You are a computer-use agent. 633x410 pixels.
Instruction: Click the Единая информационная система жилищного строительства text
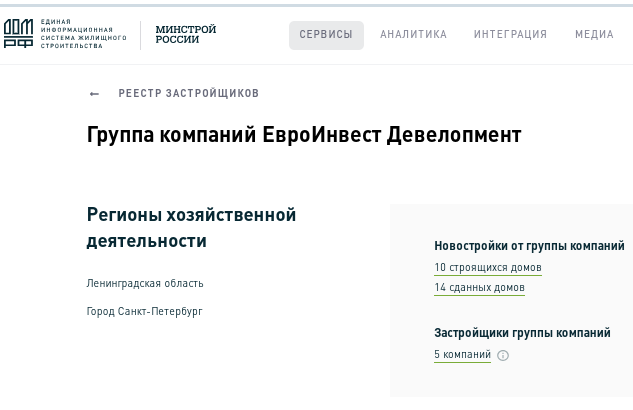83,35
